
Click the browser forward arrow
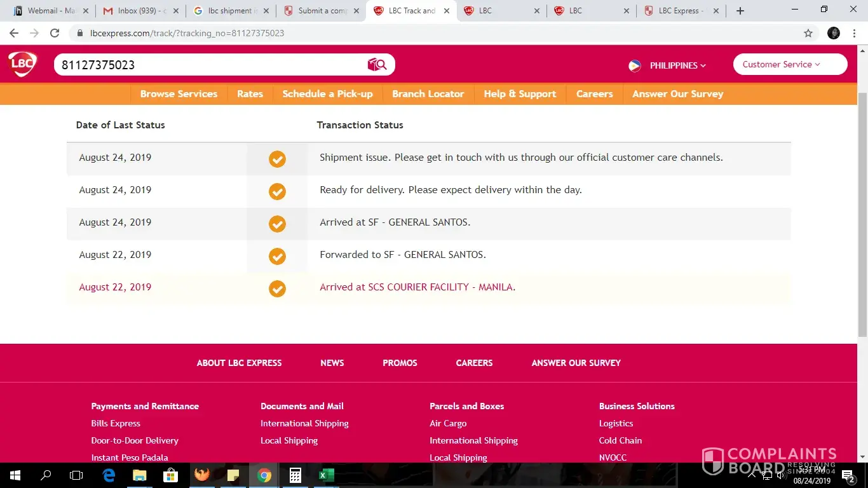(x=34, y=33)
